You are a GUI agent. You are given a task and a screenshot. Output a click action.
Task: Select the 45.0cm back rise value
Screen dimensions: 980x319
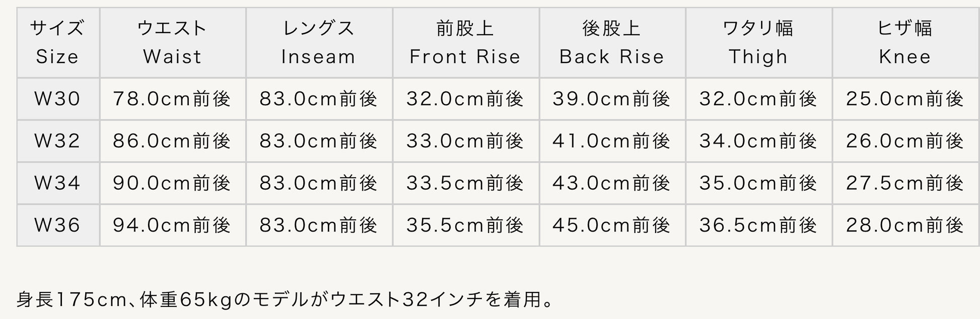(612, 225)
